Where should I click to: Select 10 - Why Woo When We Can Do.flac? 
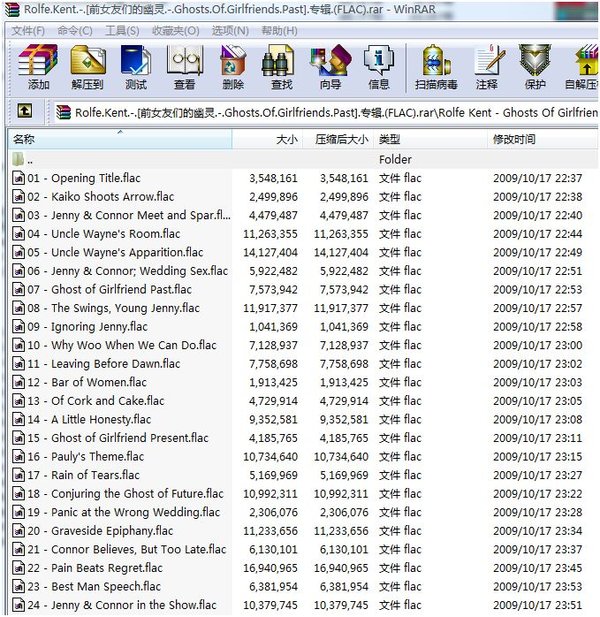pos(122,345)
